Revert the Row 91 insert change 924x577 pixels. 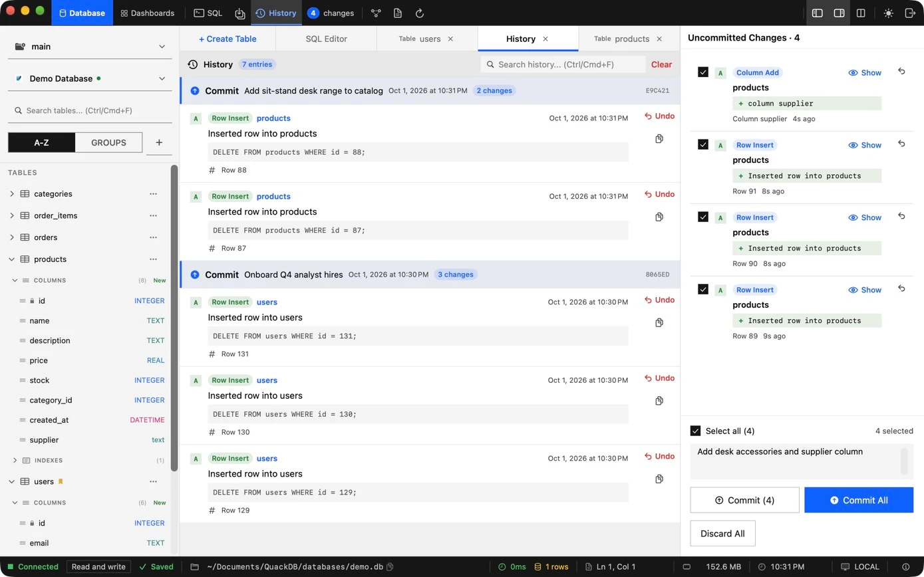click(901, 144)
